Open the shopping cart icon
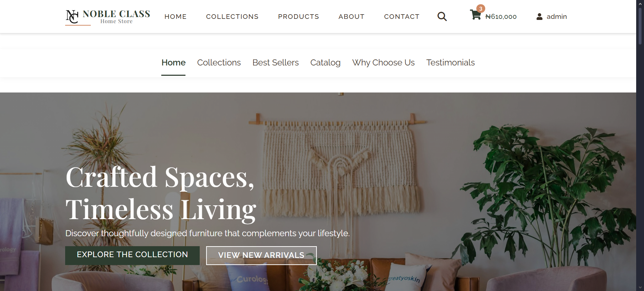This screenshot has width=644, height=291. 475,15
